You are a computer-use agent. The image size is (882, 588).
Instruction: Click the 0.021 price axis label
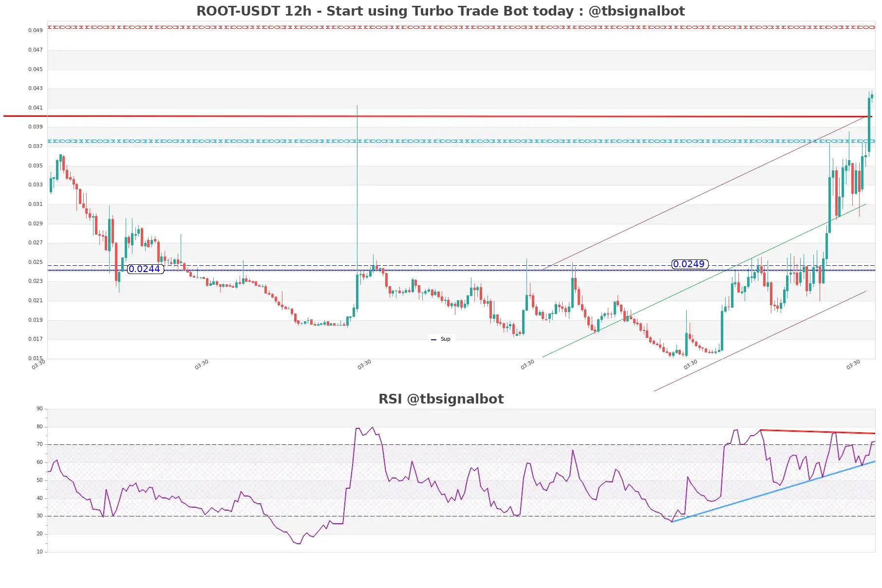tap(35, 300)
